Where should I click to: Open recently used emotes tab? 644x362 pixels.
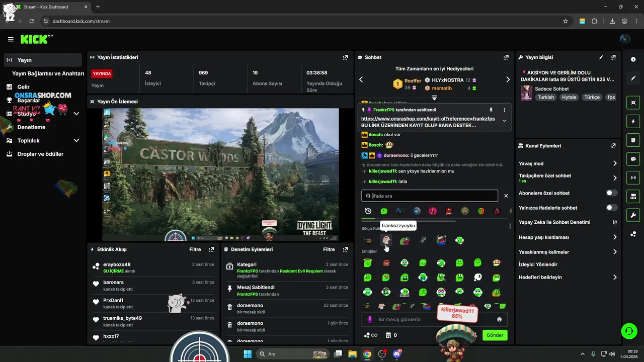click(368, 211)
